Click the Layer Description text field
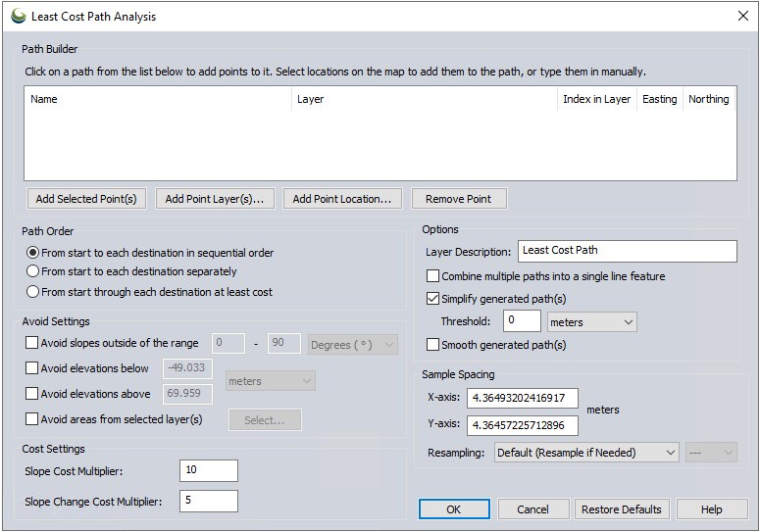760x532 pixels. tap(627, 251)
